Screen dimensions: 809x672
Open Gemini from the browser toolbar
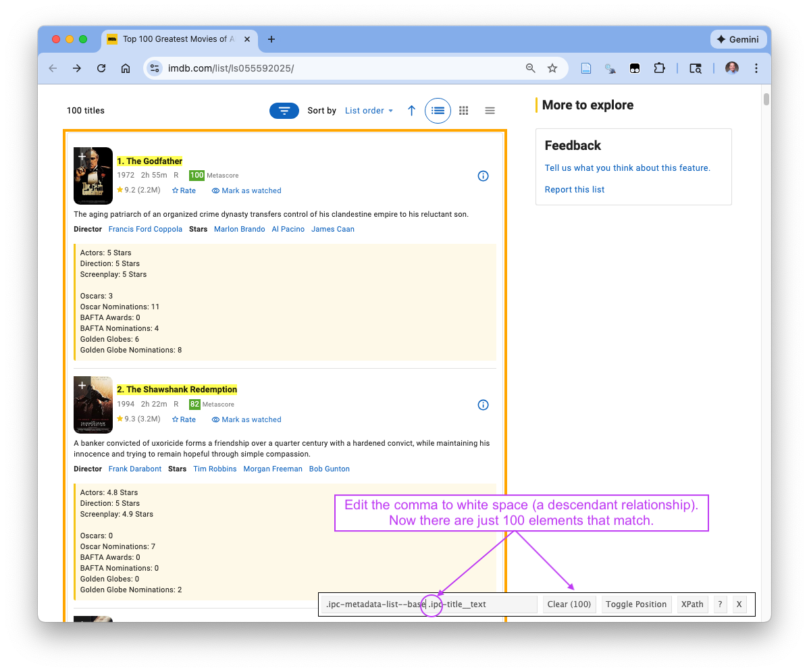click(739, 38)
